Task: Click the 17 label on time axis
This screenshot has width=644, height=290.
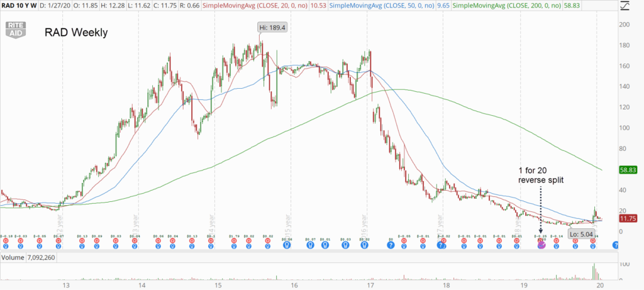Action: [370, 286]
